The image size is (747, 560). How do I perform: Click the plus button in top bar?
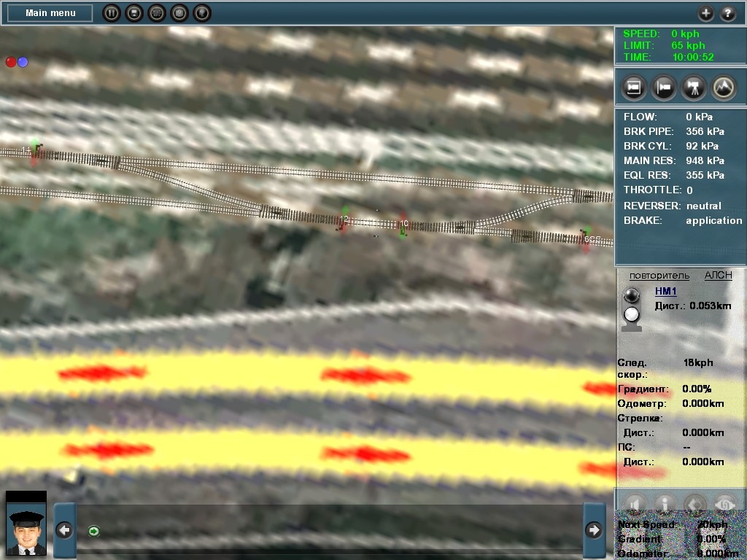(x=705, y=13)
